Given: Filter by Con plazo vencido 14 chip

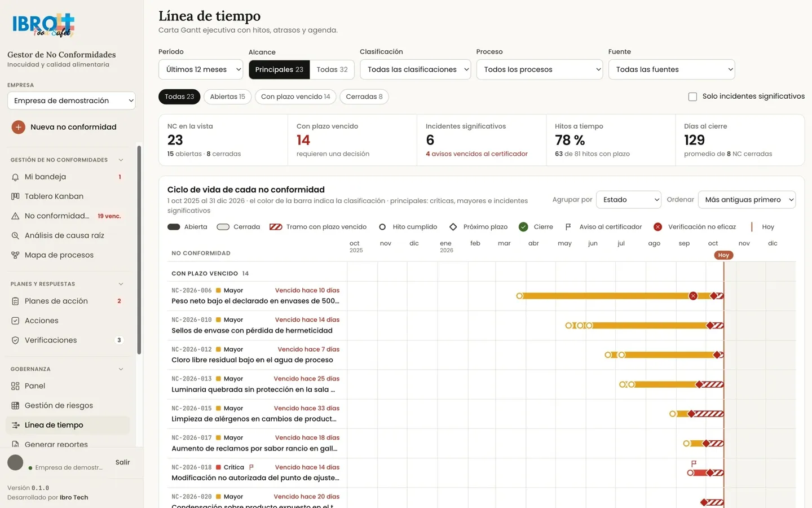Looking at the screenshot, I should tap(295, 97).
